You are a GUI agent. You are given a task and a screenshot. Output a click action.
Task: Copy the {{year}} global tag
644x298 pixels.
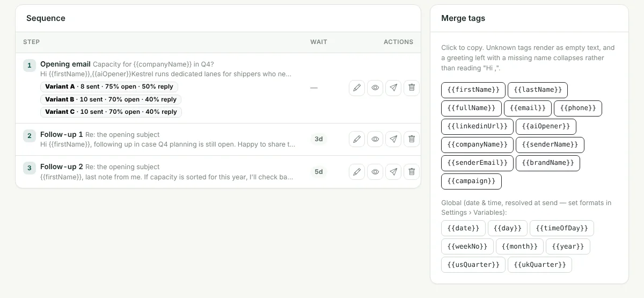pos(568,246)
